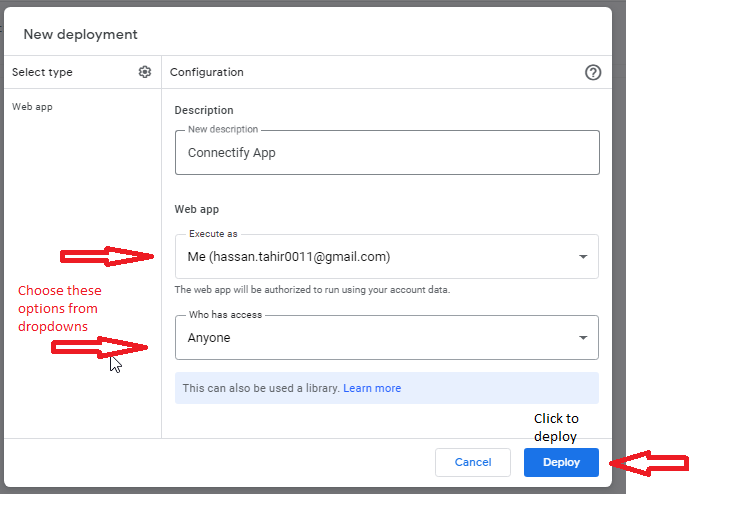Viewport: 730px width, 526px height.
Task: Follow the Learn more link
Action: (x=372, y=388)
